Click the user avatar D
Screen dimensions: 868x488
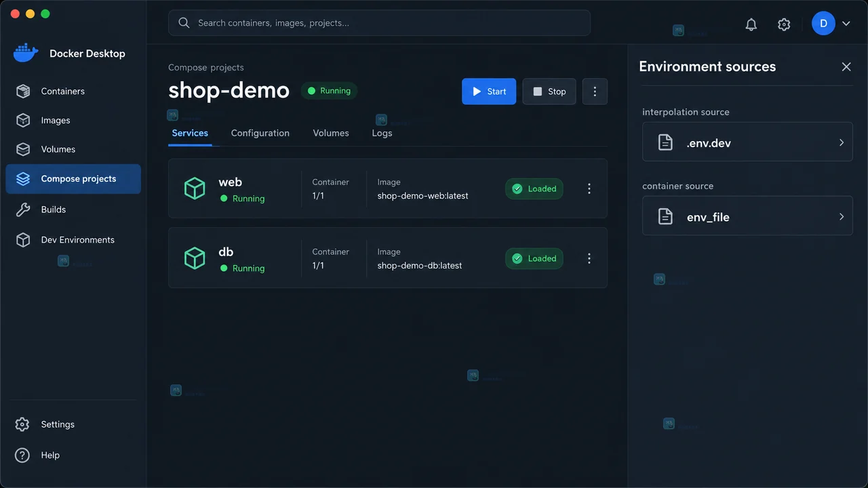823,23
